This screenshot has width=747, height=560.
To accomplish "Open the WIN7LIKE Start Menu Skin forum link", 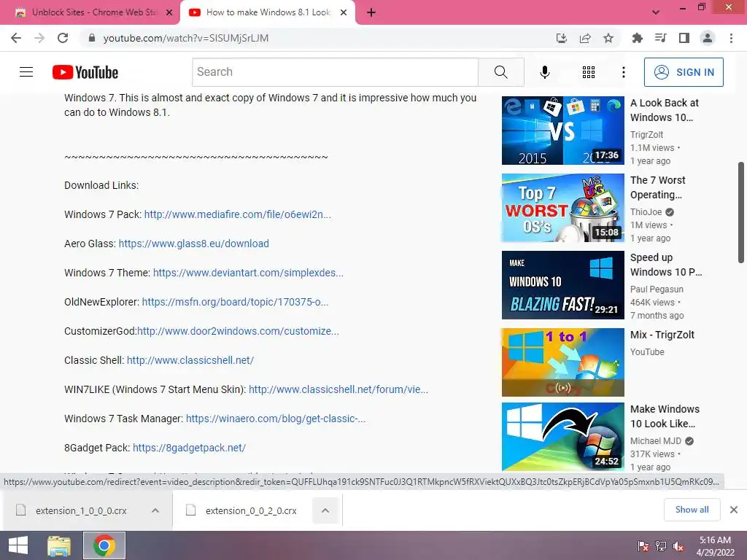I will click(x=338, y=389).
